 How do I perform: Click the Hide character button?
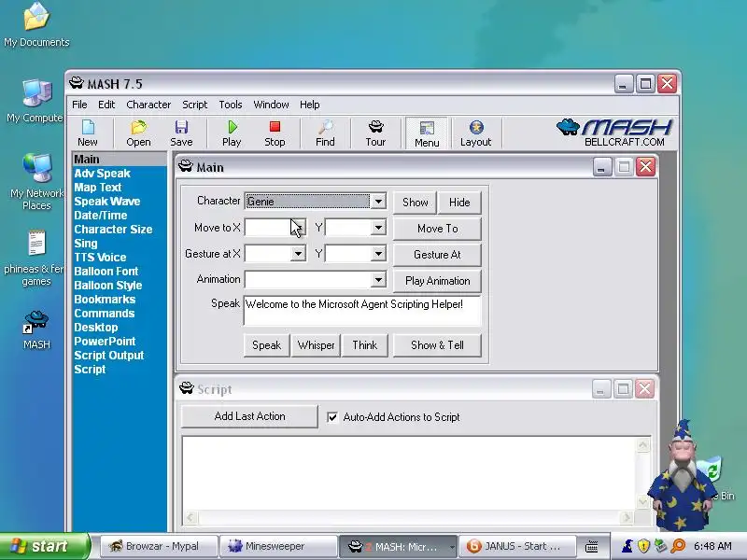point(459,203)
